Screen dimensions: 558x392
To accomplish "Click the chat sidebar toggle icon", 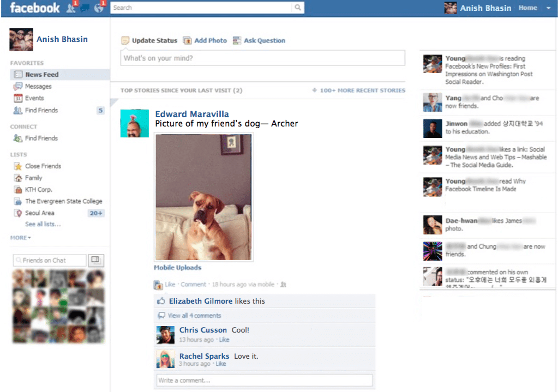I will pos(95,261).
